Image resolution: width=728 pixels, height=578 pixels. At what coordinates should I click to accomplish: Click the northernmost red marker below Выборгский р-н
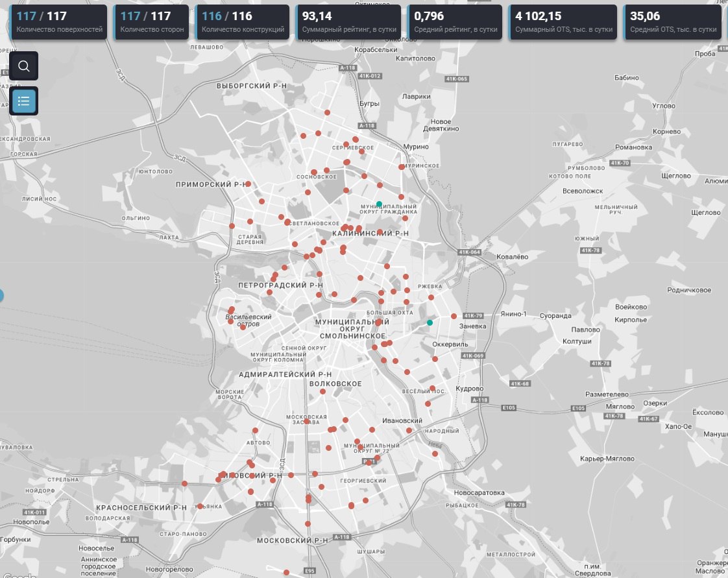(327, 113)
